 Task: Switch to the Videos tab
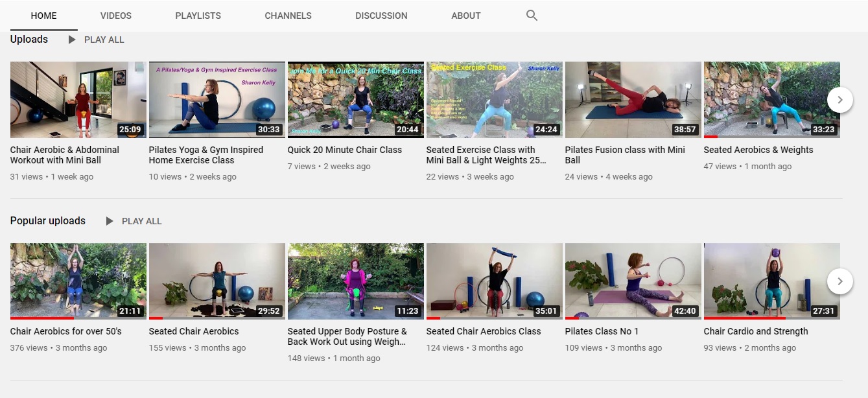[116, 16]
